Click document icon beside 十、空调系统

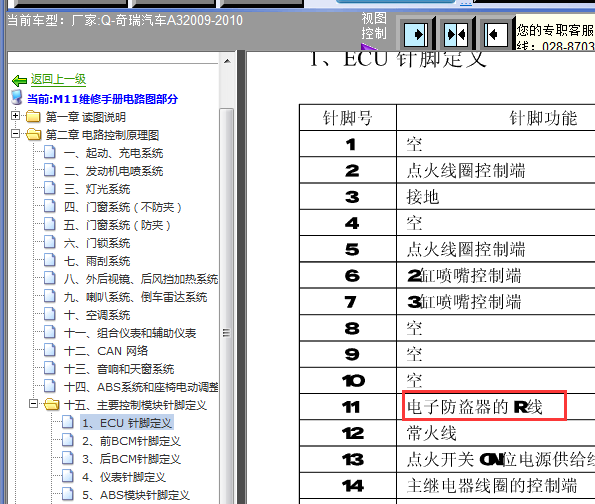(x=50, y=314)
